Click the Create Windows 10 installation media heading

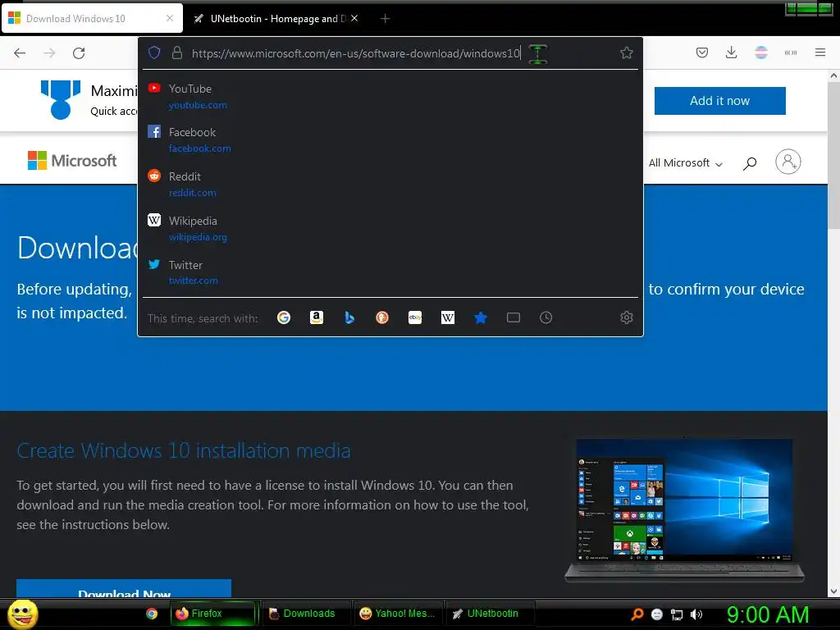184,450
